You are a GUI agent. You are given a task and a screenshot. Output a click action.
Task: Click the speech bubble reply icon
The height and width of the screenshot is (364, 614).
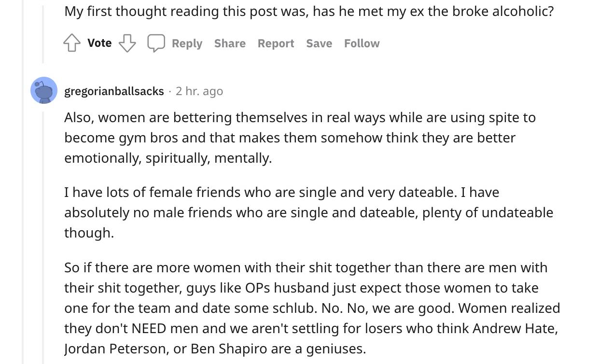[156, 43]
